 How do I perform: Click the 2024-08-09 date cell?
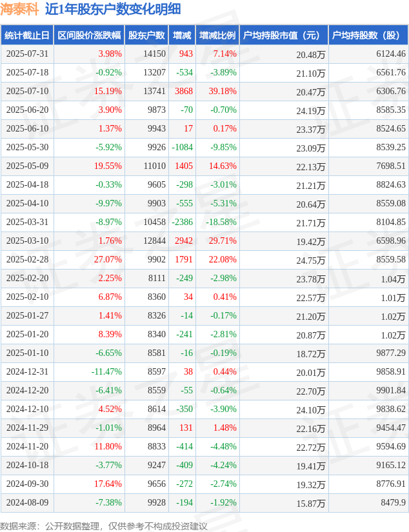click(27, 502)
